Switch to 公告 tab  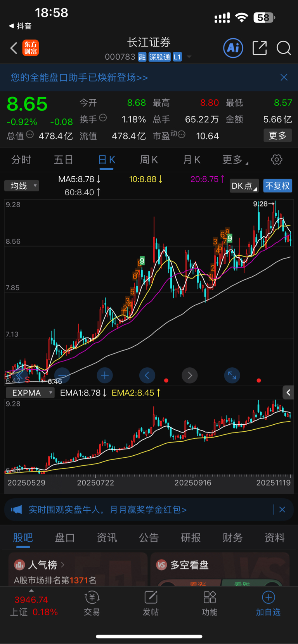click(149, 537)
